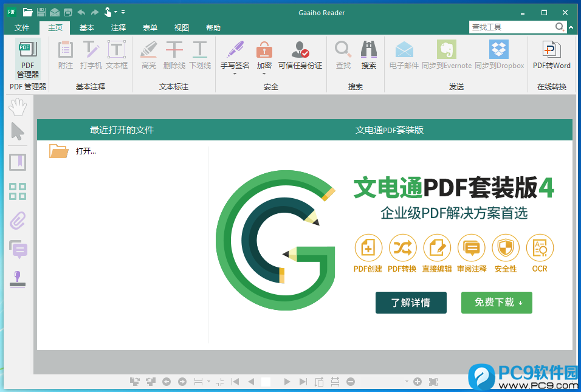Image resolution: width=581 pixels, height=392 pixels.
Task: Click the zoom out minus button
Action: click(351, 382)
